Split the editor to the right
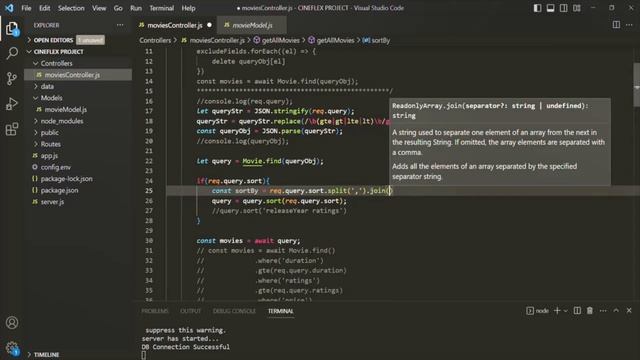640x360 pixels. (616, 25)
